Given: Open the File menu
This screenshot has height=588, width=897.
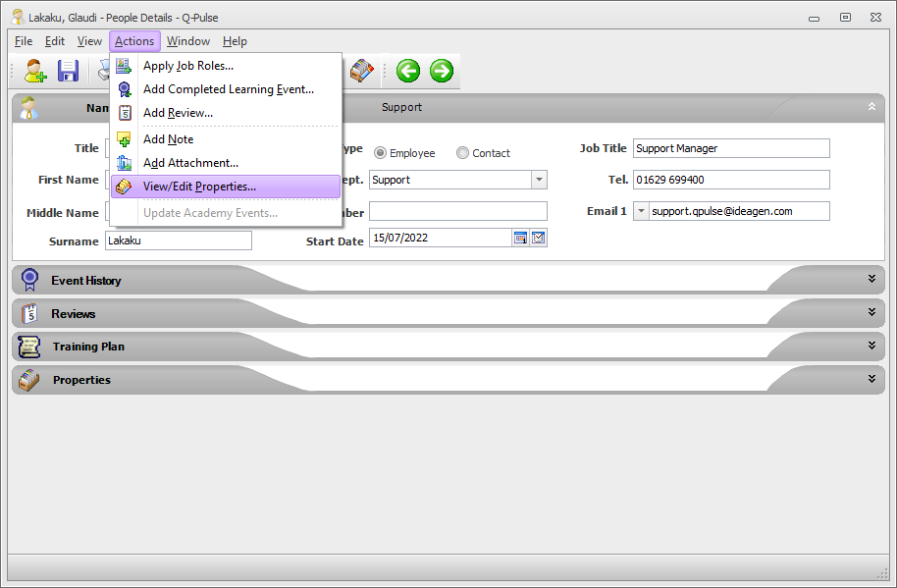Looking at the screenshot, I should point(24,41).
